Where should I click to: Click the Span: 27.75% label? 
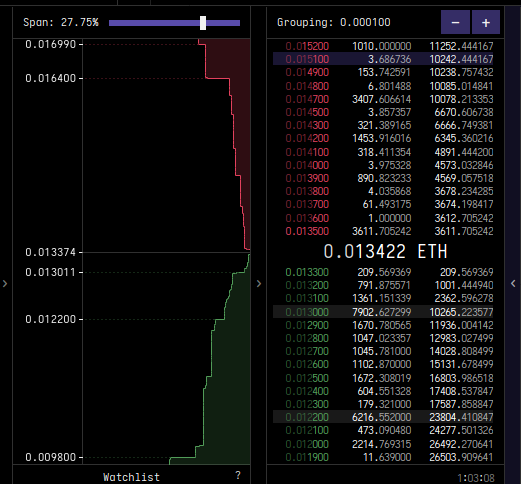click(x=61, y=22)
